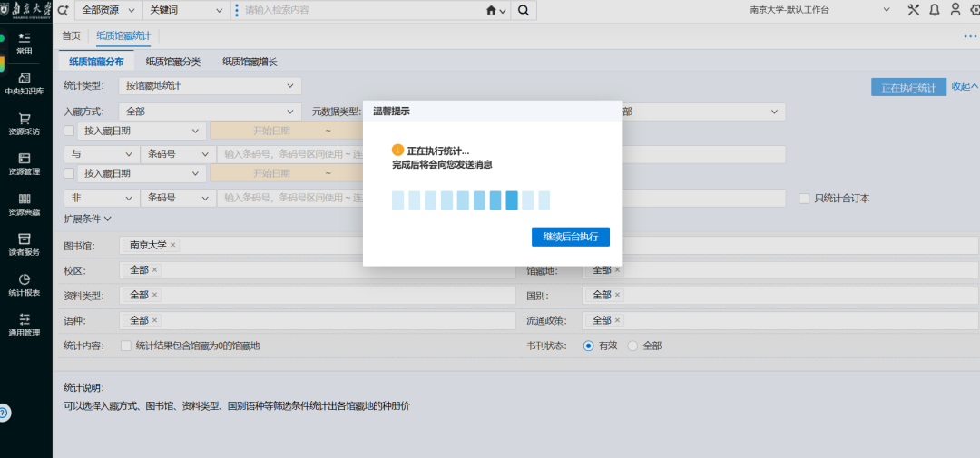Click the home icon in search bar

491,11
